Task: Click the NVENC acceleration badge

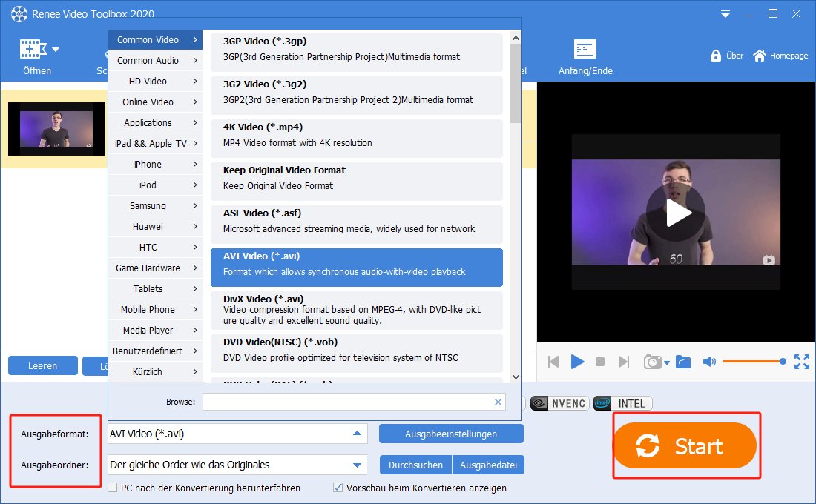Action: point(559,403)
